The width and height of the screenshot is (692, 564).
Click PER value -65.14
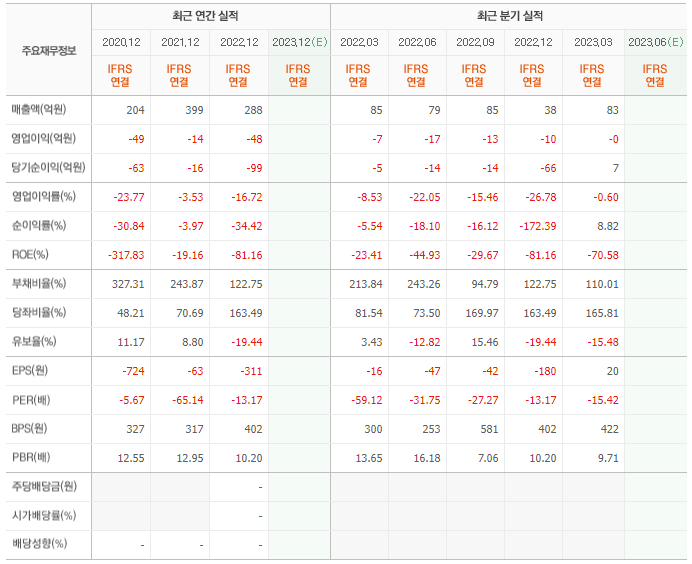[x=188, y=401]
